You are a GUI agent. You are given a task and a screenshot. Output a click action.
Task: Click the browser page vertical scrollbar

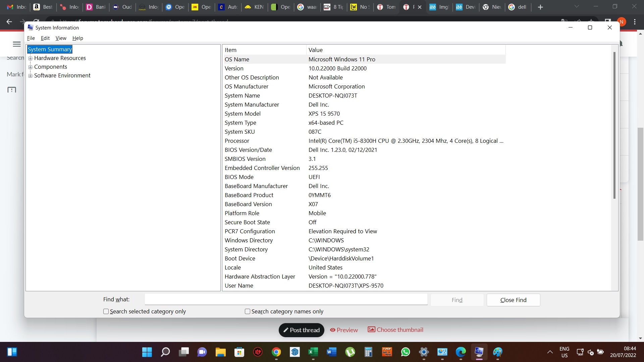(x=640, y=184)
